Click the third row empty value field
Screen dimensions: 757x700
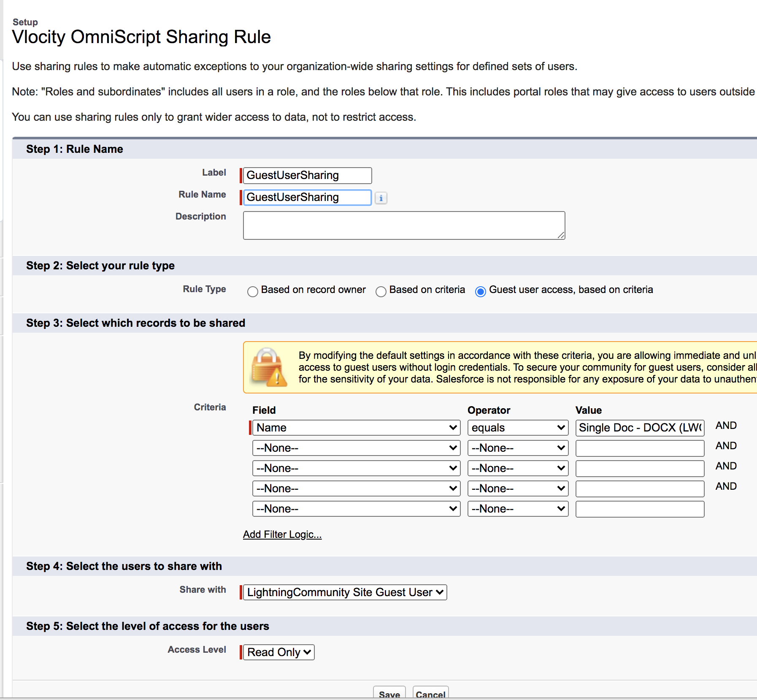coord(640,468)
